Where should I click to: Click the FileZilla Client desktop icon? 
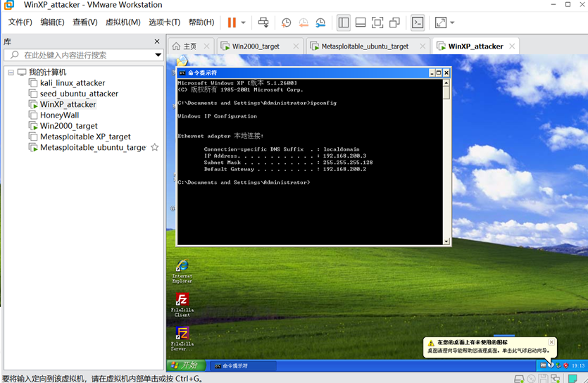click(x=182, y=305)
